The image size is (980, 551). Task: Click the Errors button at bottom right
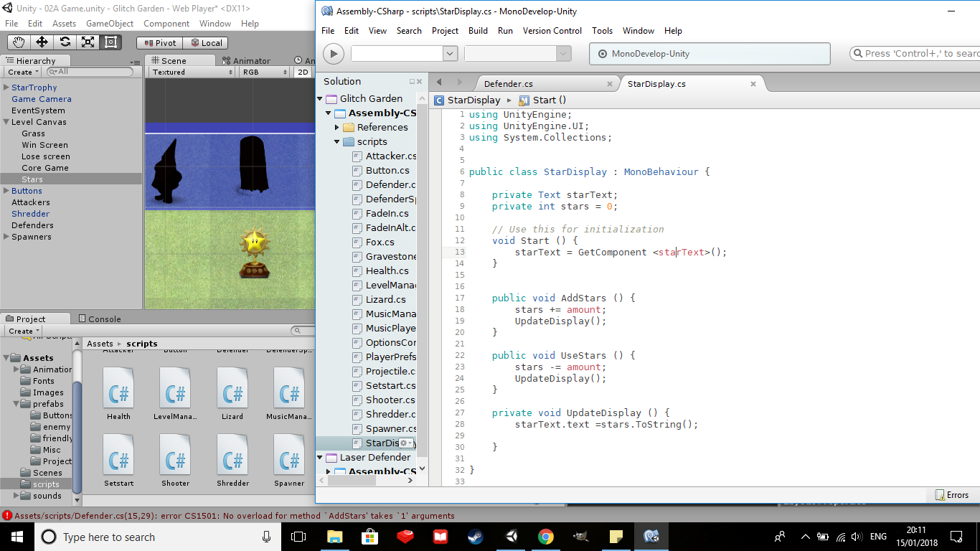[x=951, y=495]
